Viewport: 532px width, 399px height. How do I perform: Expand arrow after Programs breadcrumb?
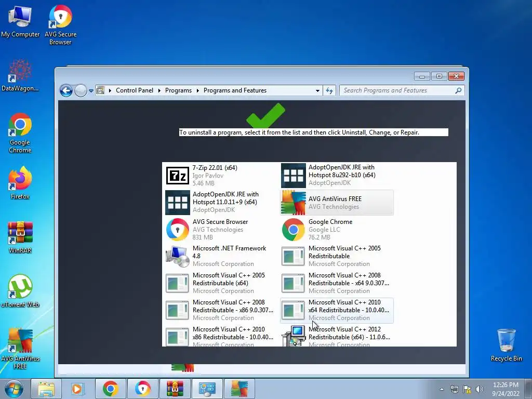pos(198,90)
